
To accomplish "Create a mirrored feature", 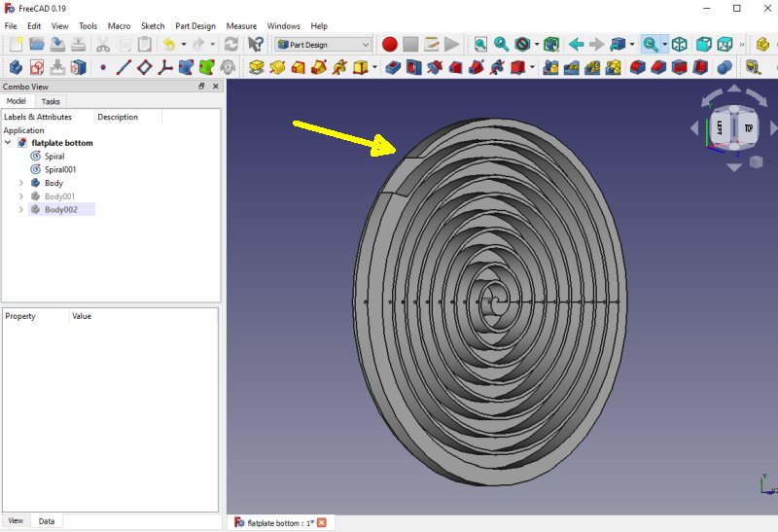I will (x=550, y=67).
